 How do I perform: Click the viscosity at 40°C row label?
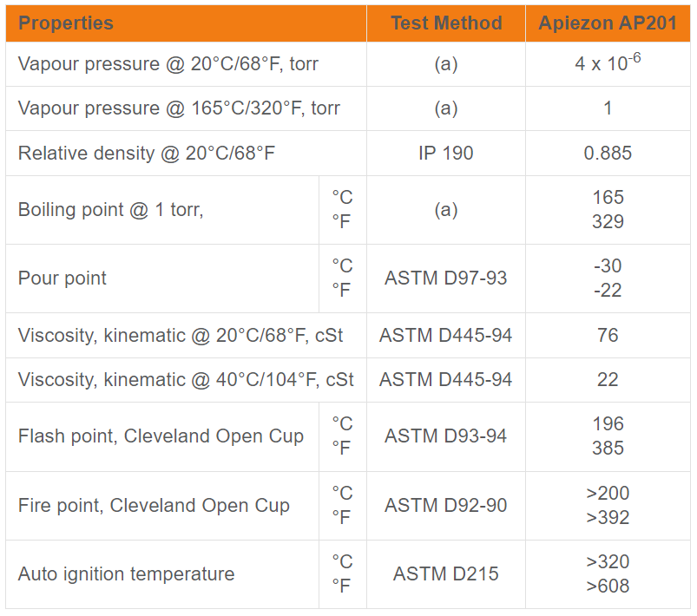coord(186,380)
